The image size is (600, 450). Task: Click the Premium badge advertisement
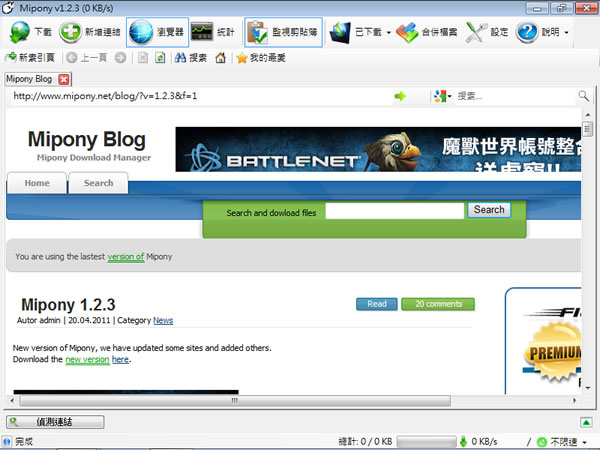tap(554, 352)
